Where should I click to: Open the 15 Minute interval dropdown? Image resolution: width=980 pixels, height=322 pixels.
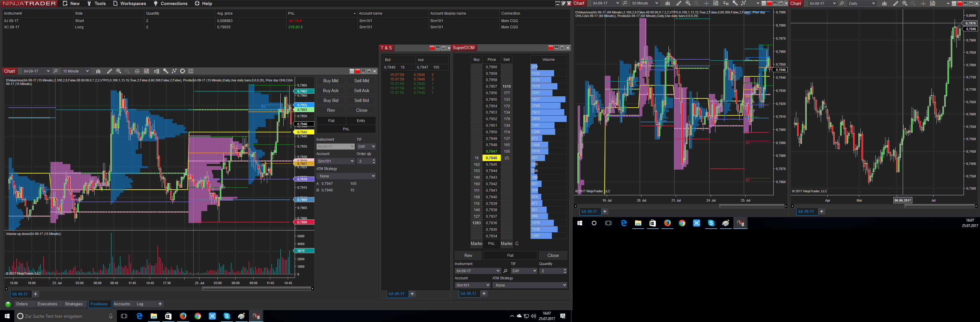(x=76, y=71)
